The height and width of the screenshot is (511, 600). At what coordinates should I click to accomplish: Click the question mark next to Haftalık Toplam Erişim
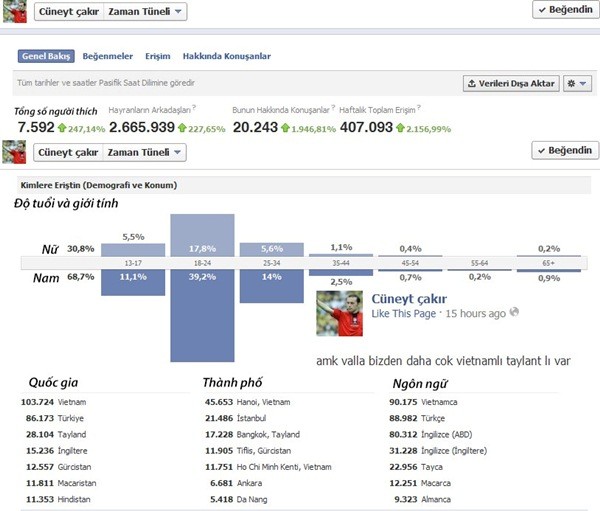point(419,108)
